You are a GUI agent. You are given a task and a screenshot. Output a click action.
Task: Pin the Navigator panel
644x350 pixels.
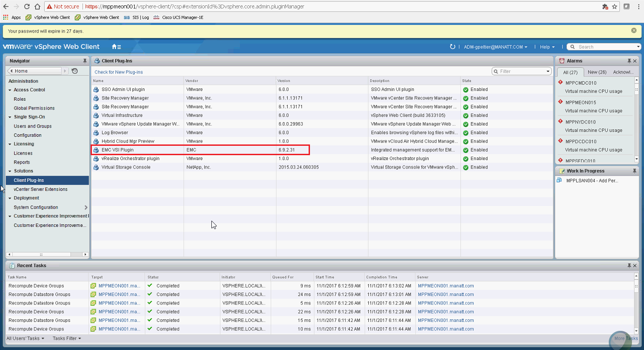point(85,61)
